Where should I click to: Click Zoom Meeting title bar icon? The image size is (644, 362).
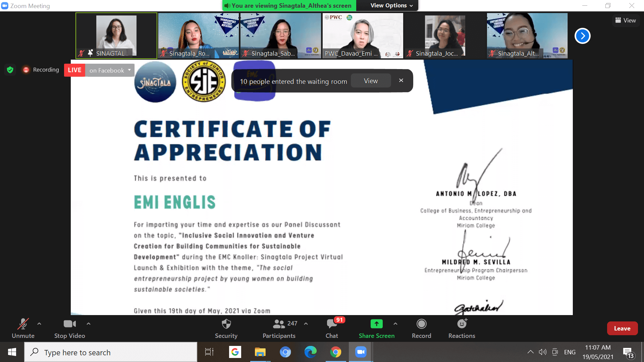(5, 6)
